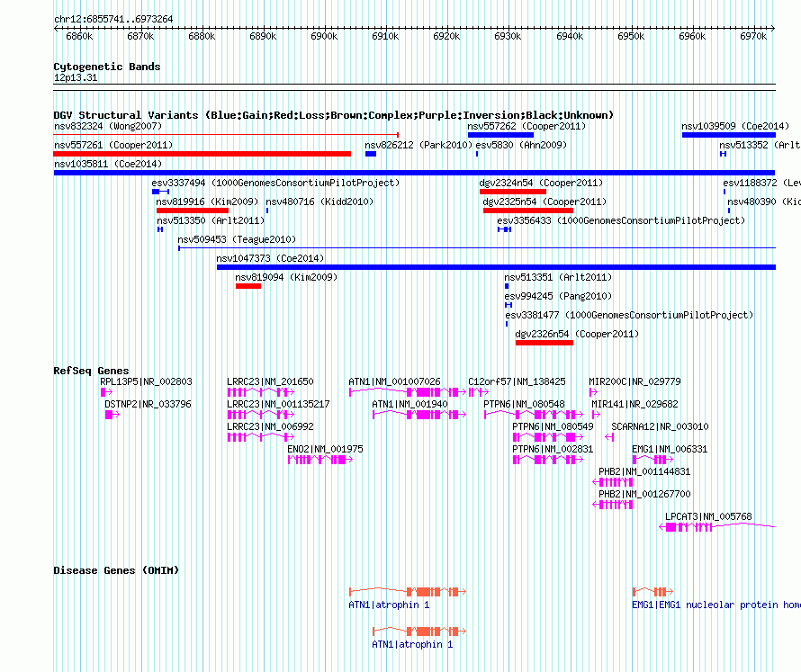Click the OMIM EMG1 orange gene glyph

point(652,592)
